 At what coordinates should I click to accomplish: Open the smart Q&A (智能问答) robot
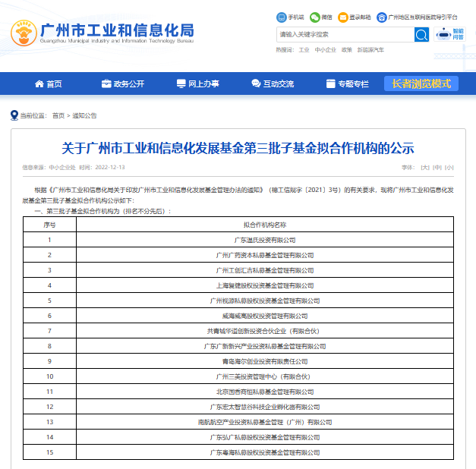pos(449,34)
